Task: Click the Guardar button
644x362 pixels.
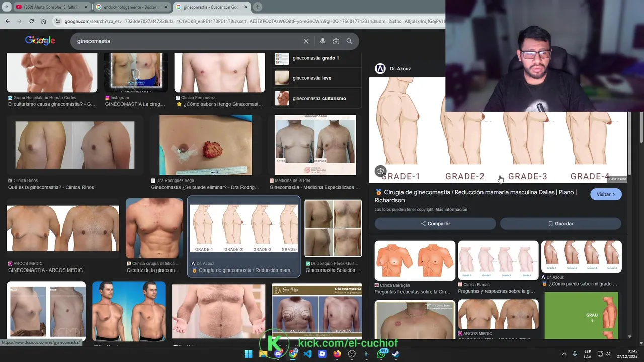Action: pyautogui.click(x=560, y=224)
